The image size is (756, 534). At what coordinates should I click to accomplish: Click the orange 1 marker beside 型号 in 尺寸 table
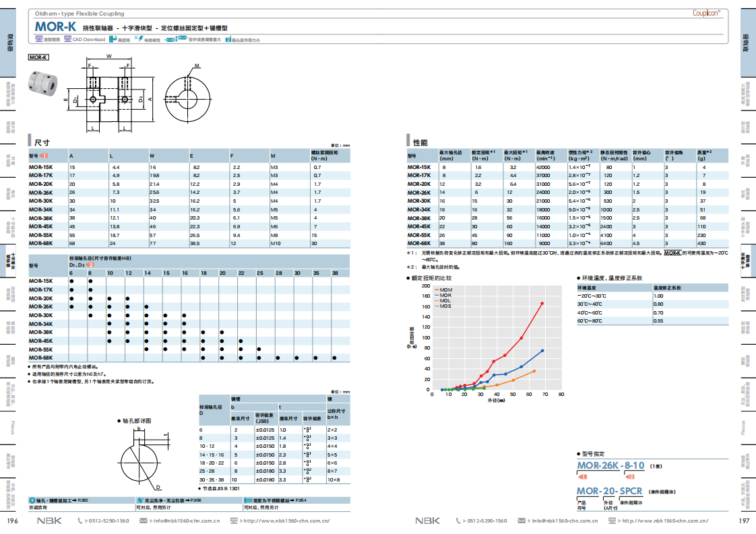44,156
